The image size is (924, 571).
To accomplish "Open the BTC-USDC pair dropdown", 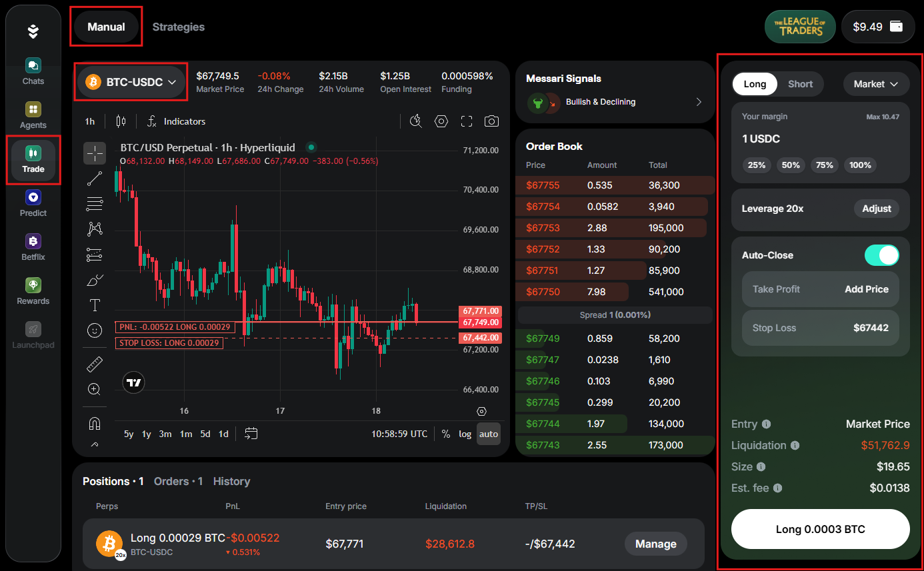I will 131,82.
